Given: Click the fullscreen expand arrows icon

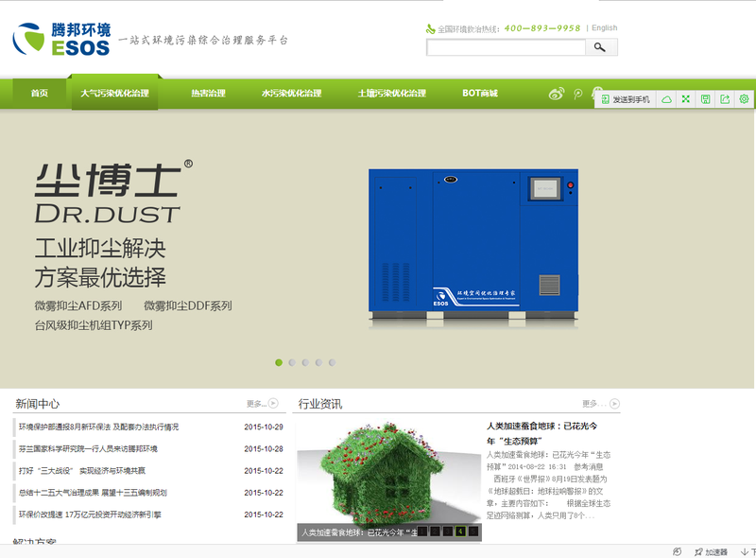Looking at the screenshot, I should pos(686,99).
